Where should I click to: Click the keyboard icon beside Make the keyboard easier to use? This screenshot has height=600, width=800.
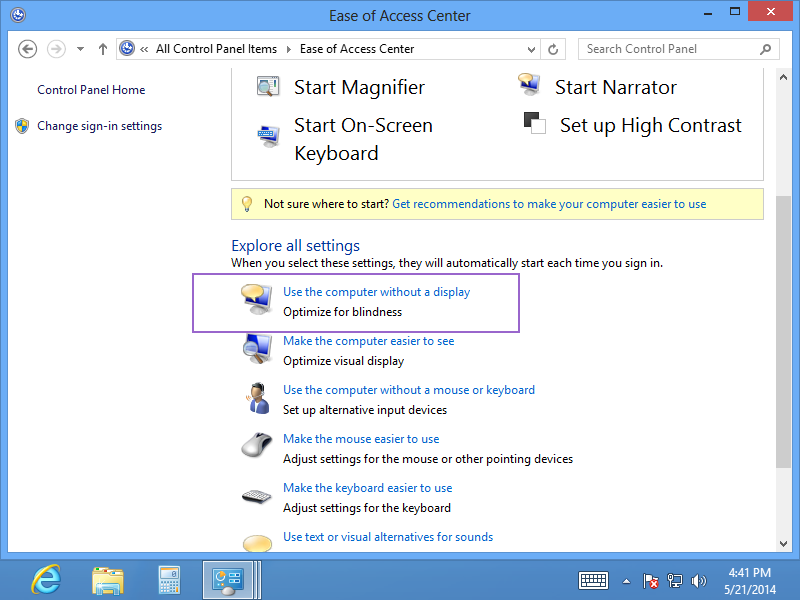(x=257, y=496)
